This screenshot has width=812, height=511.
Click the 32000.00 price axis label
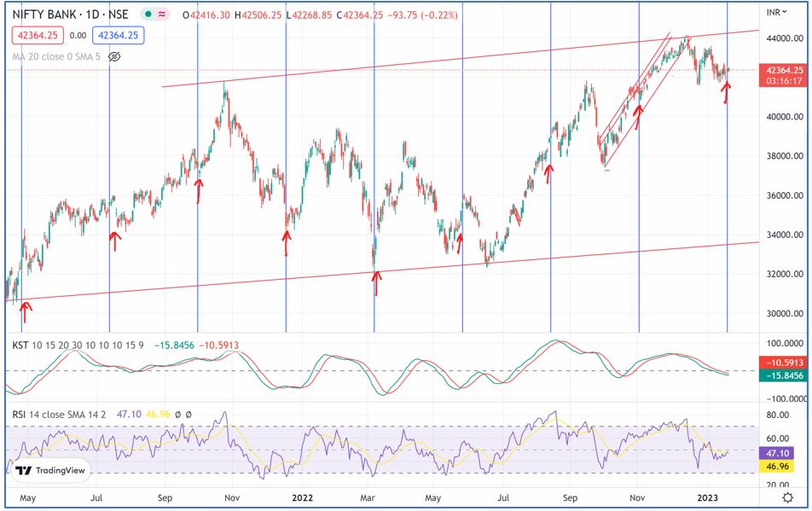click(x=785, y=274)
